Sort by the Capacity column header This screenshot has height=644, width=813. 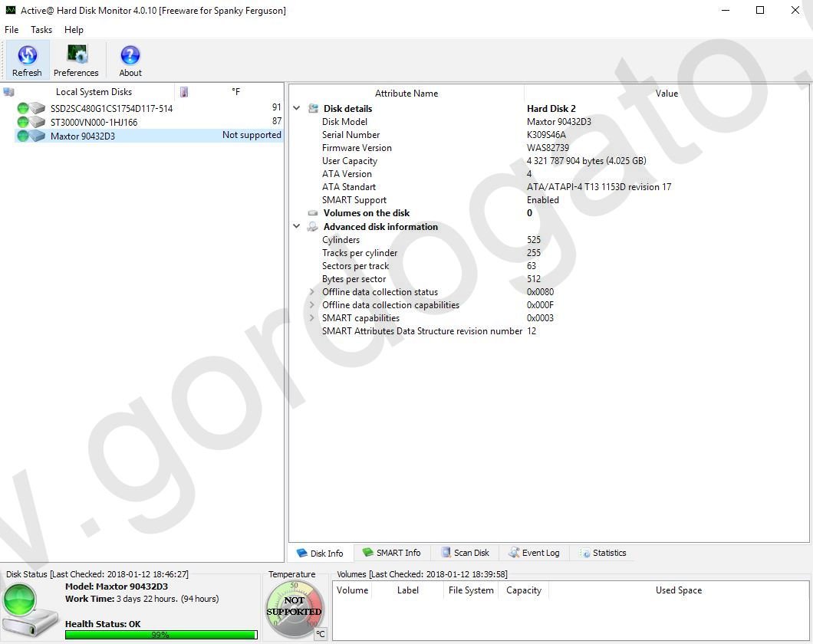point(524,590)
